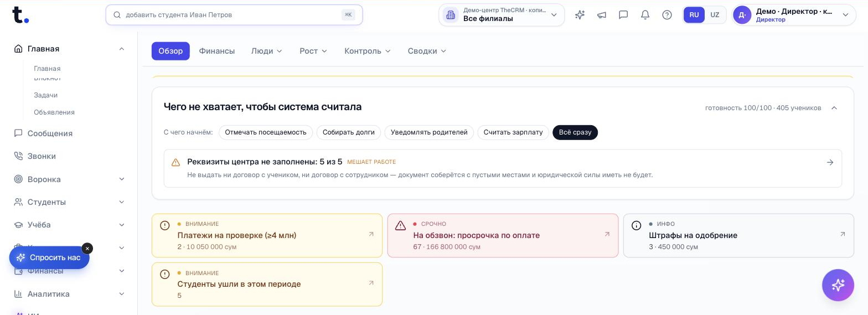
Task: Open the Контроль dropdown tab
Action: [x=368, y=51]
